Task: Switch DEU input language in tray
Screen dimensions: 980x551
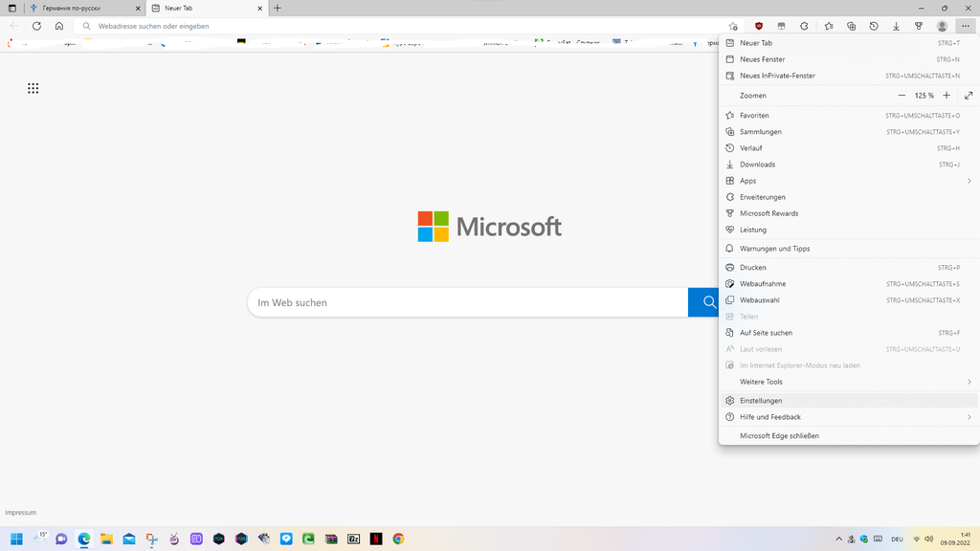Action: (x=897, y=539)
